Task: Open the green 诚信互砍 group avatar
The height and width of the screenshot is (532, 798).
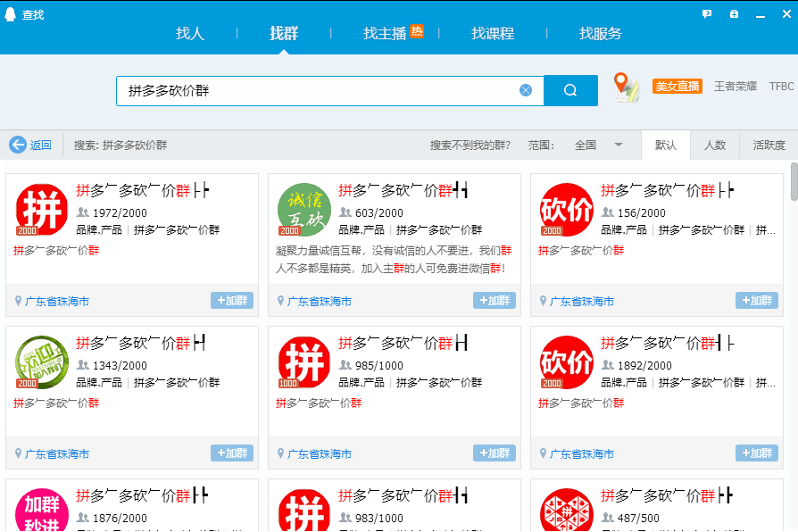Action: click(304, 209)
